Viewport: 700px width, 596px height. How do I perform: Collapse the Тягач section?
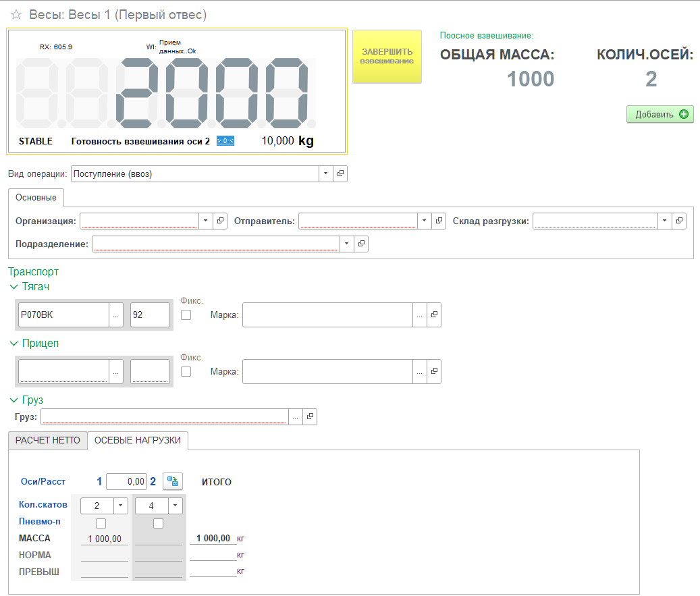tap(14, 287)
